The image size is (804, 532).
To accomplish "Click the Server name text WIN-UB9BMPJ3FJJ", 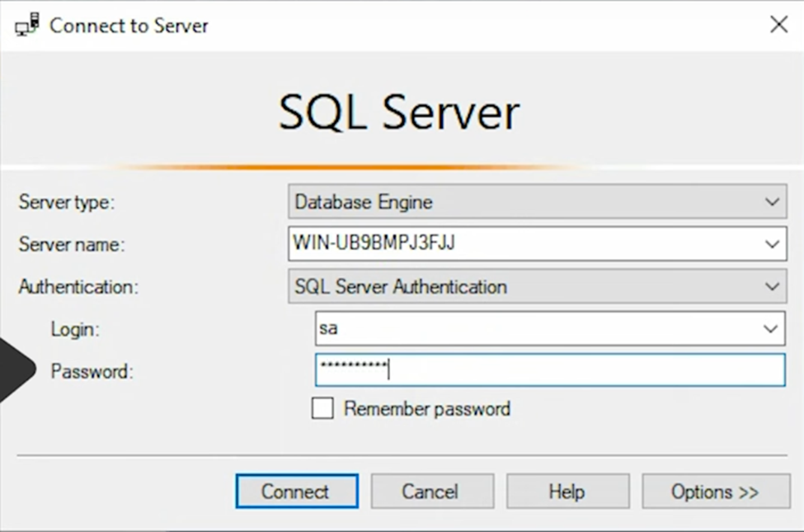I will click(374, 242).
